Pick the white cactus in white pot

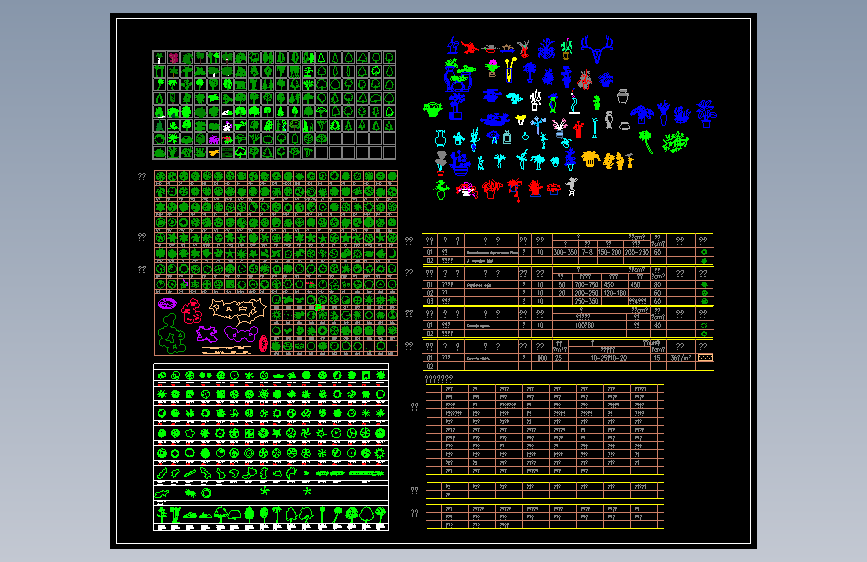click(x=535, y=100)
